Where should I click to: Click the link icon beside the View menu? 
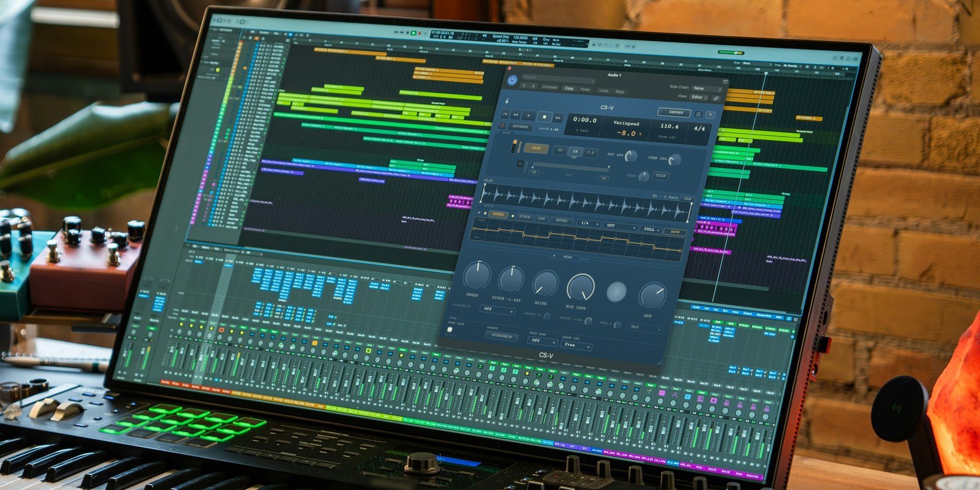tap(715, 98)
